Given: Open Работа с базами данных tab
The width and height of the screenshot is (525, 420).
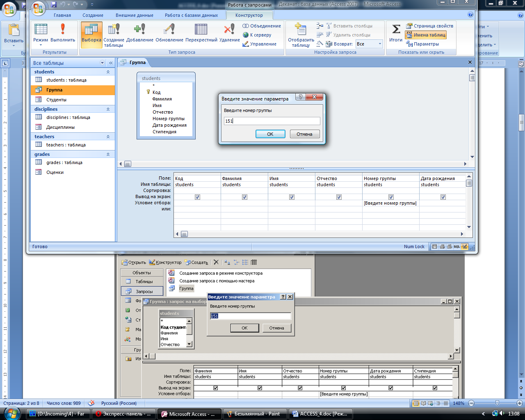Looking at the screenshot, I should click(192, 15).
